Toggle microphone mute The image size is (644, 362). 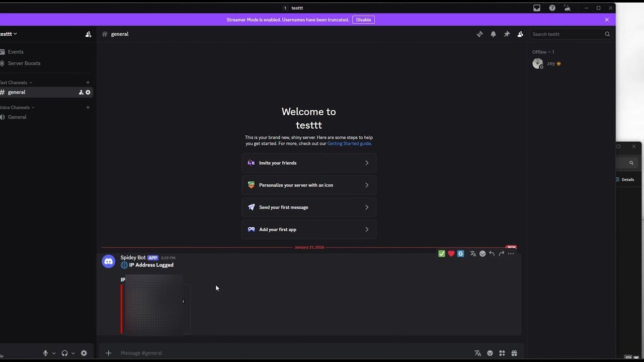point(45,353)
